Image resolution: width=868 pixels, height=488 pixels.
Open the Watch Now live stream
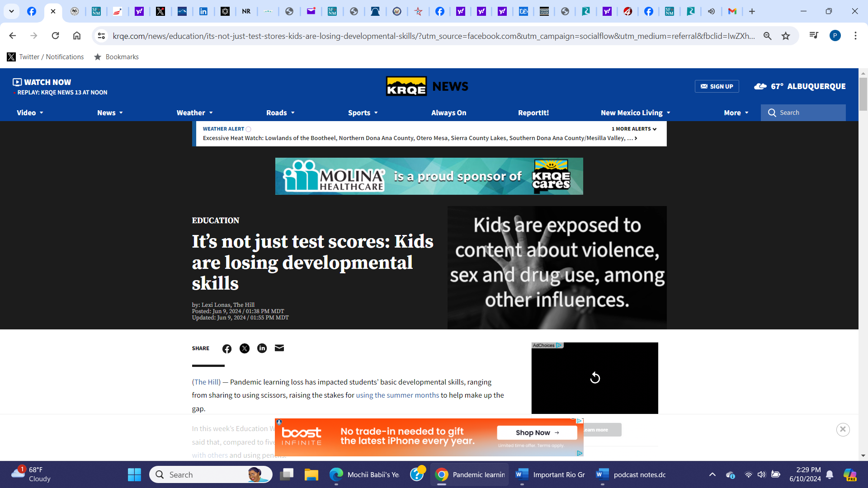tap(42, 82)
